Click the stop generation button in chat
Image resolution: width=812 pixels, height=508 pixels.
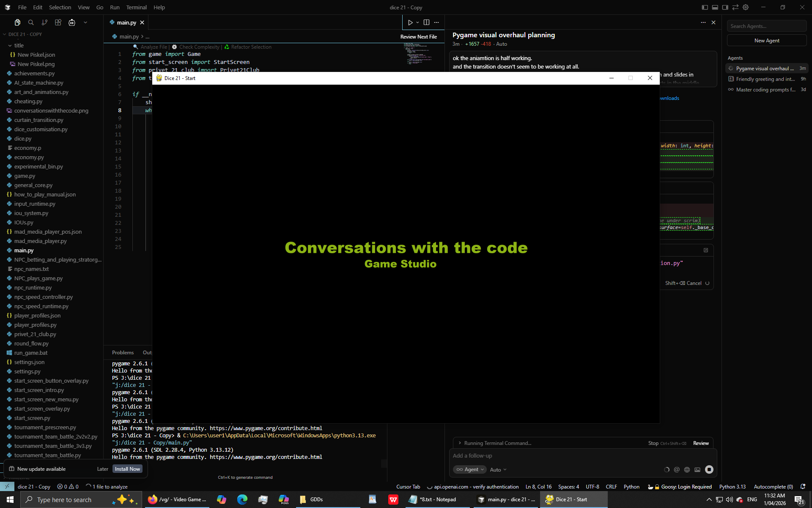click(x=709, y=469)
